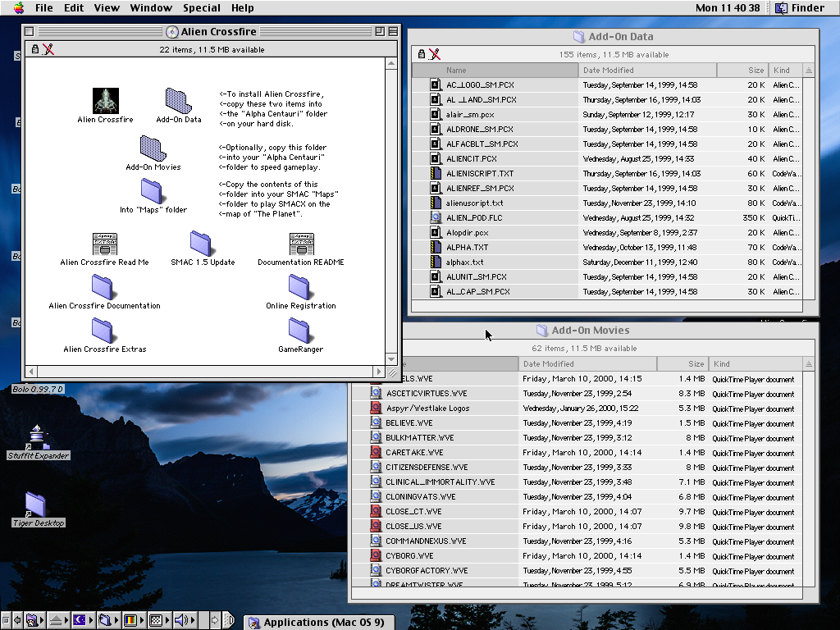Image resolution: width=840 pixels, height=630 pixels.
Task: Select the Add-On Movies folder icon
Action: click(153, 148)
